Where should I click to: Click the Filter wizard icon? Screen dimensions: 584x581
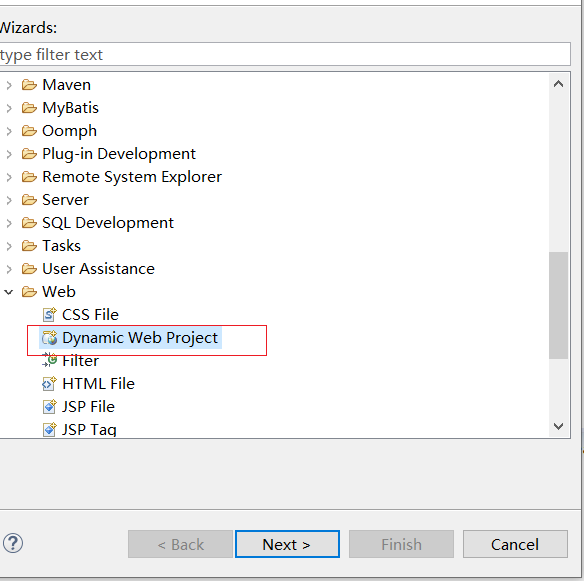[50, 360]
